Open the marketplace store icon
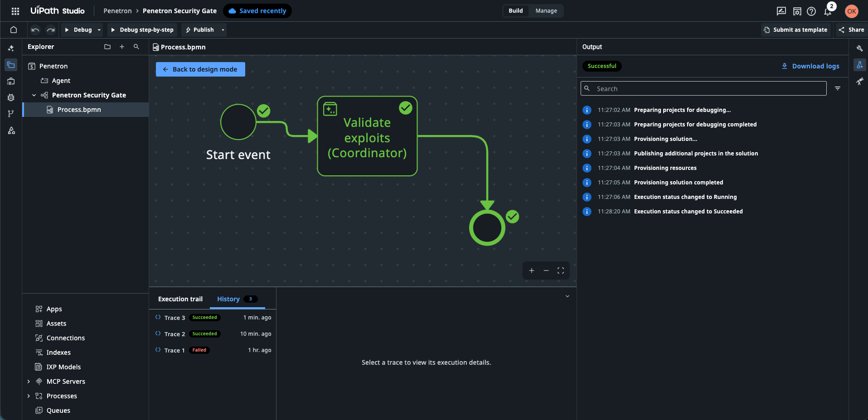Screen dimensions: 868x420 797,11
